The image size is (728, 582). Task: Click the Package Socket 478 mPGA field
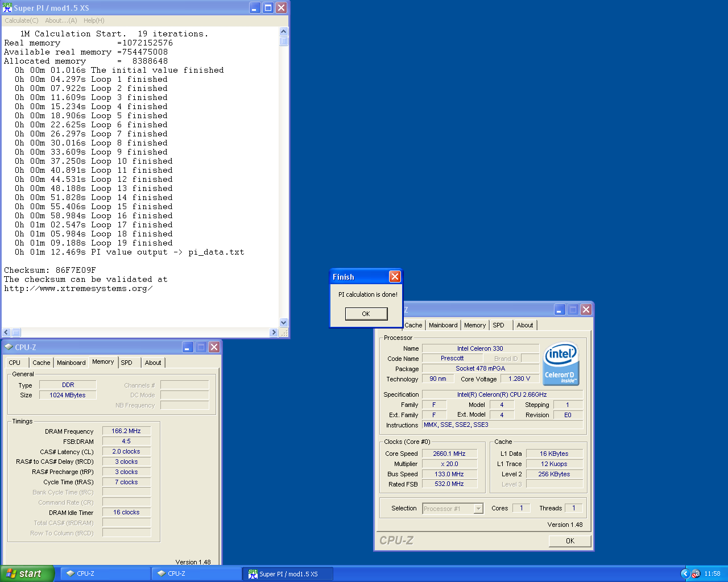click(x=480, y=368)
